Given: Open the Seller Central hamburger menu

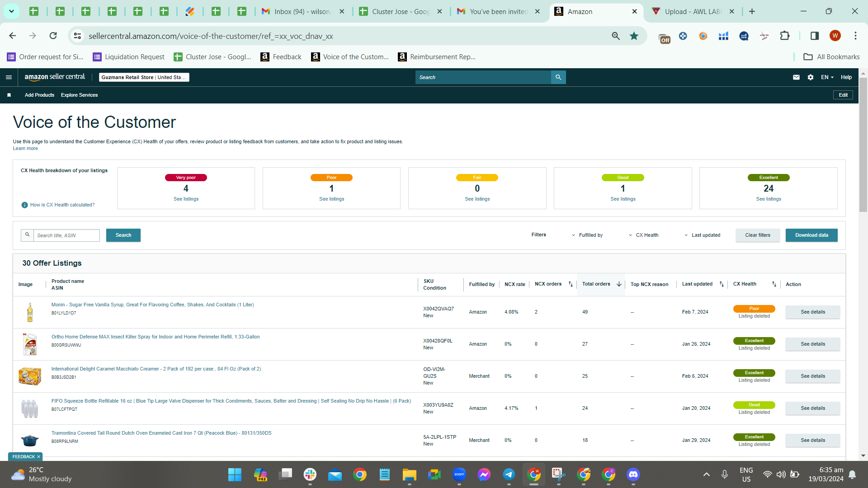Looking at the screenshot, I should [9, 77].
